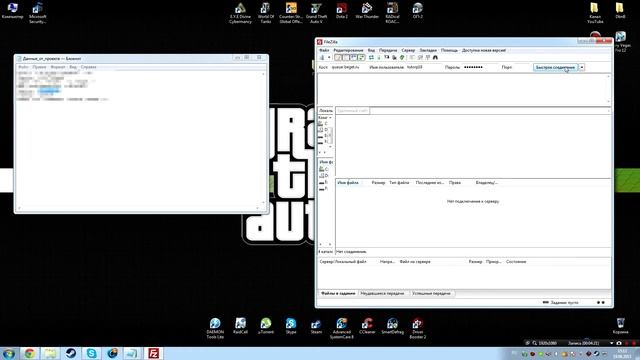
Task: Open Grand Theft Auto V desktop icon
Action: point(316,13)
